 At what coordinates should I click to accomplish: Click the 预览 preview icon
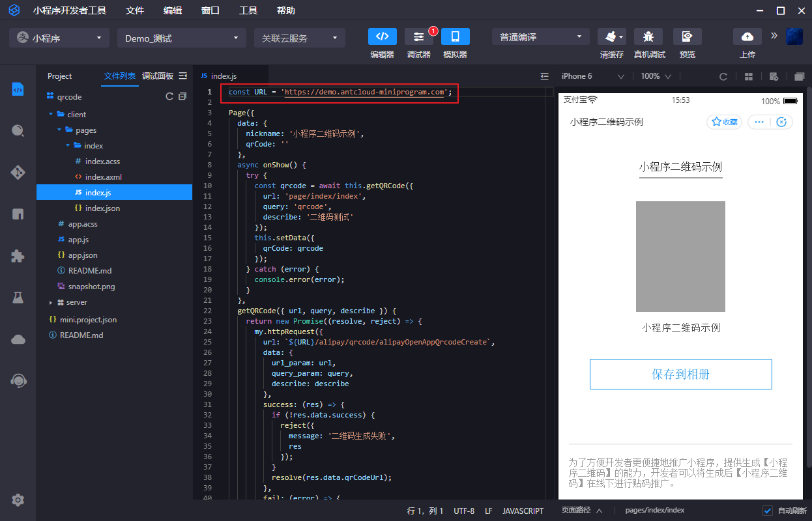(x=688, y=36)
